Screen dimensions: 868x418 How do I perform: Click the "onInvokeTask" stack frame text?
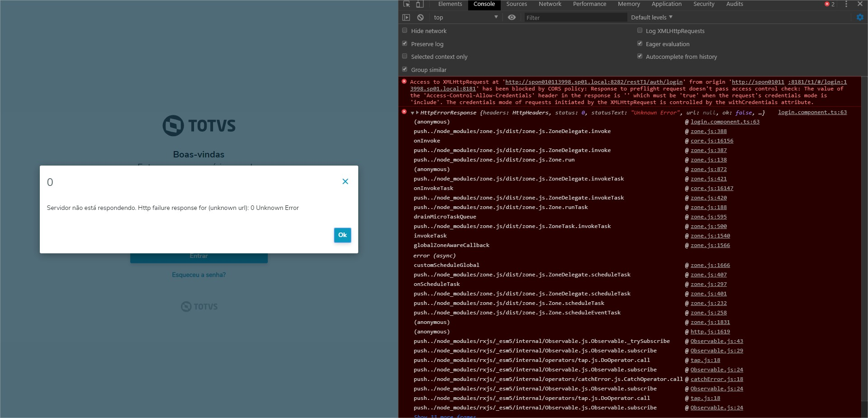pyautogui.click(x=433, y=188)
